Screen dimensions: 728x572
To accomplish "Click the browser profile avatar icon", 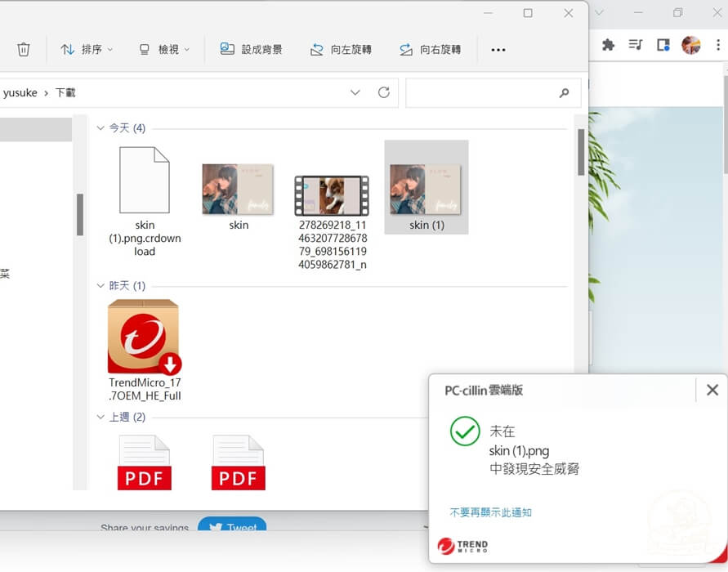I will tap(691, 44).
